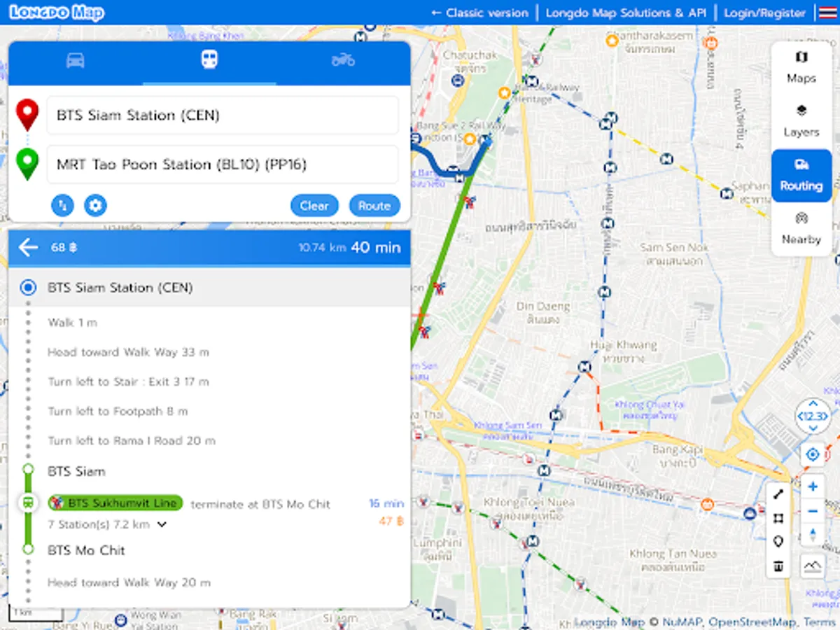Click the Nearby search icon
The width and height of the screenshot is (840, 630).
(801, 228)
